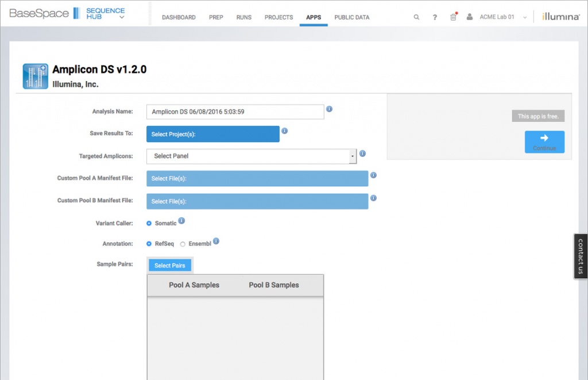The width and height of the screenshot is (588, 380).
Task: Show info for Custom Pool B Manifest
Action: pos(373,198)
